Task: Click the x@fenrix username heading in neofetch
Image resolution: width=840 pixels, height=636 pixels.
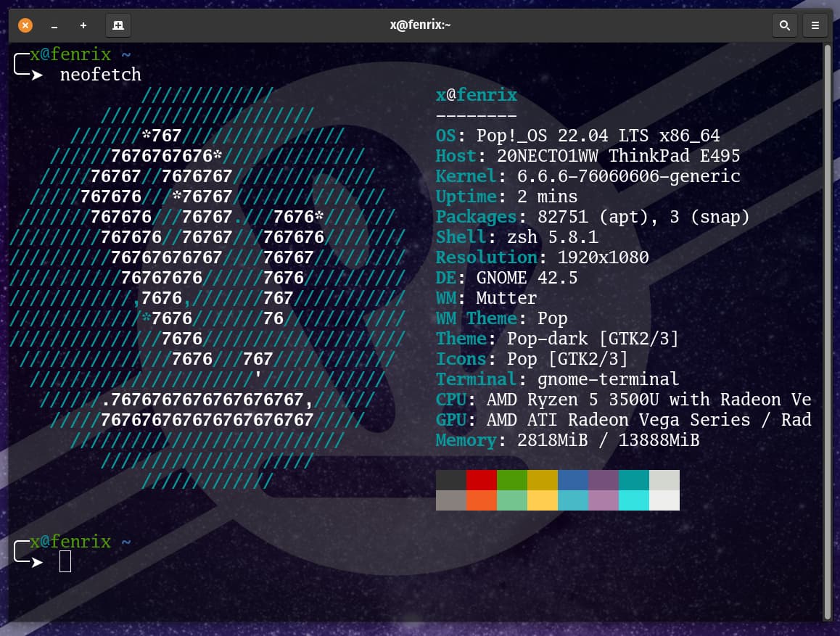Action: click(x=476, y=94)
